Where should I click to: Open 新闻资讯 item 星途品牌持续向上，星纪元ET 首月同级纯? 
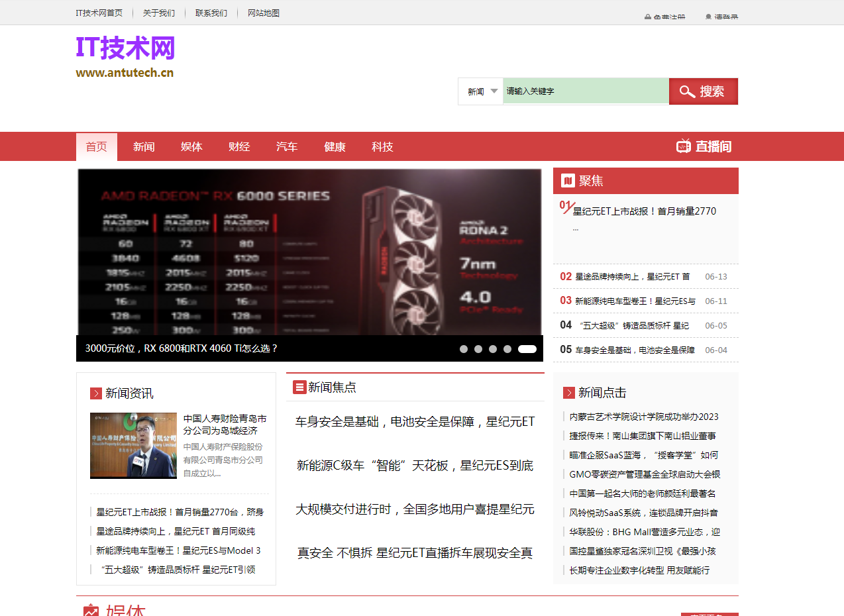pos(176,531)
